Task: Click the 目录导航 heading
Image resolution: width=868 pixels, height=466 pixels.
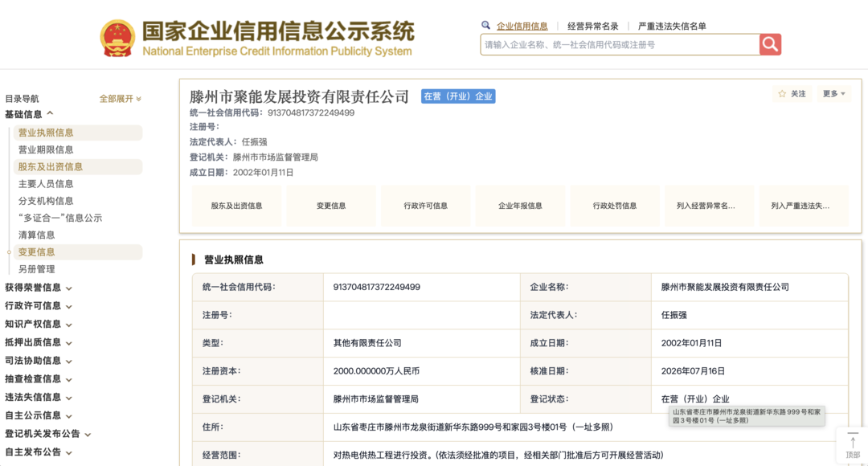Action: tap(23, 99)
